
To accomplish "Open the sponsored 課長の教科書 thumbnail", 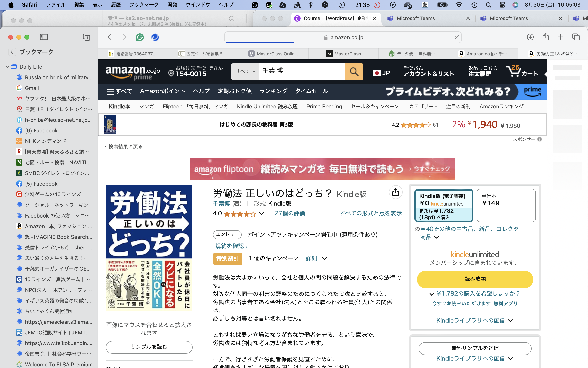I will (x=110, y=125).
